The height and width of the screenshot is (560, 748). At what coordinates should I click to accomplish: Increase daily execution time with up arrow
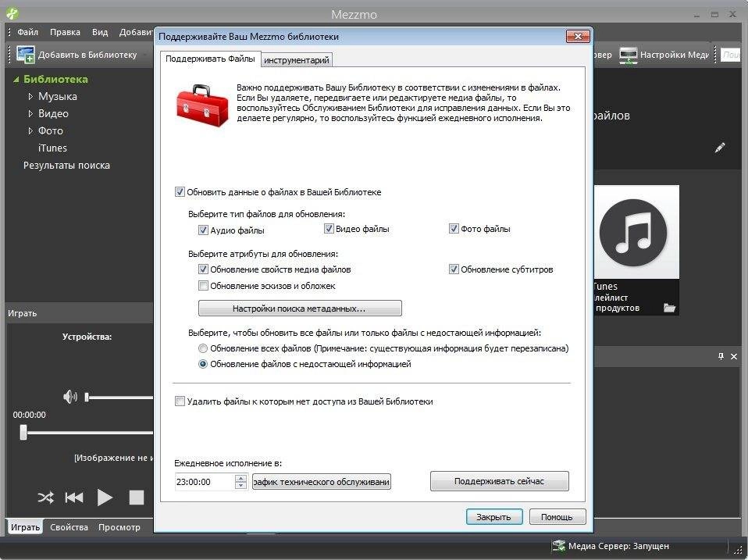tap(241, 478)
